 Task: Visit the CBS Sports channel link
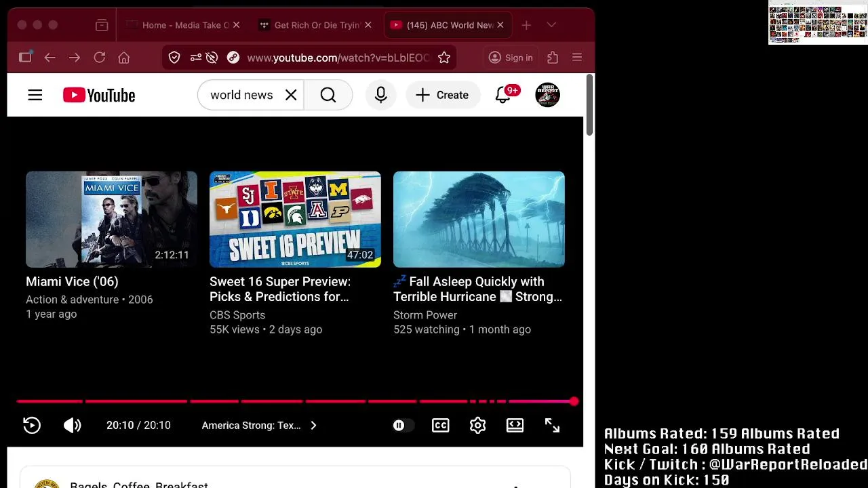tap(237, 315)
